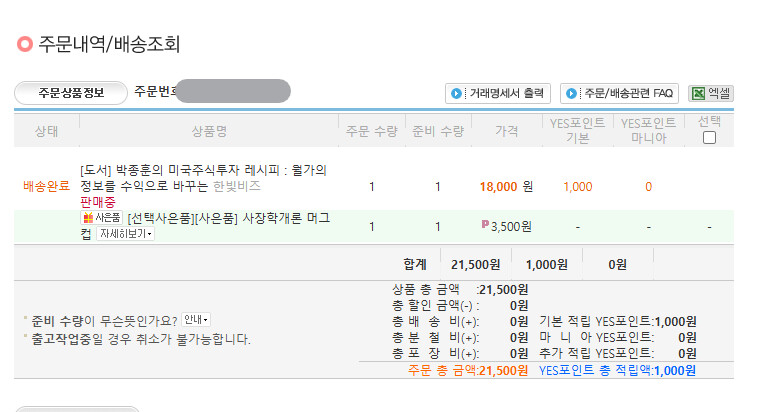
Task: Print the statement with 거래명세서 출력
Action: tap(498, 93)
